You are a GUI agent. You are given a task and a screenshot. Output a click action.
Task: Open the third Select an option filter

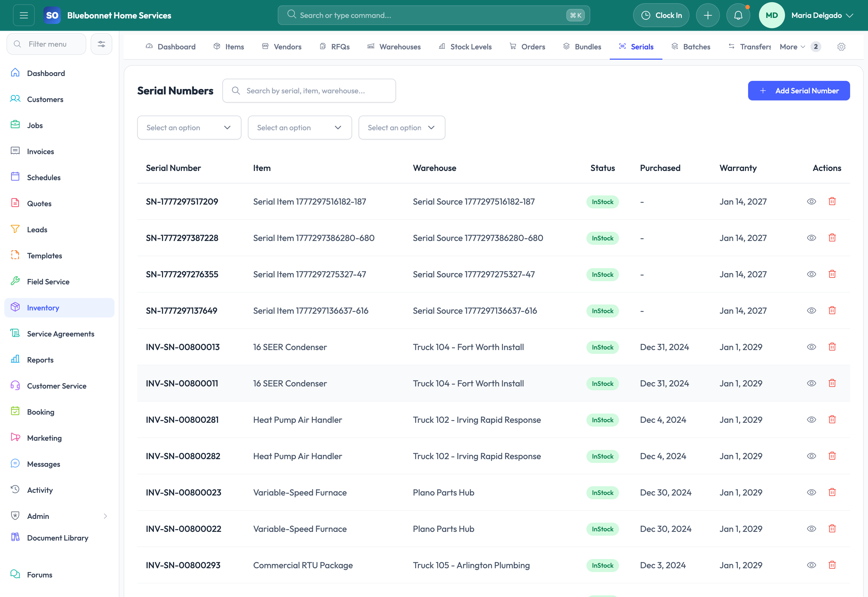point(402,128)
